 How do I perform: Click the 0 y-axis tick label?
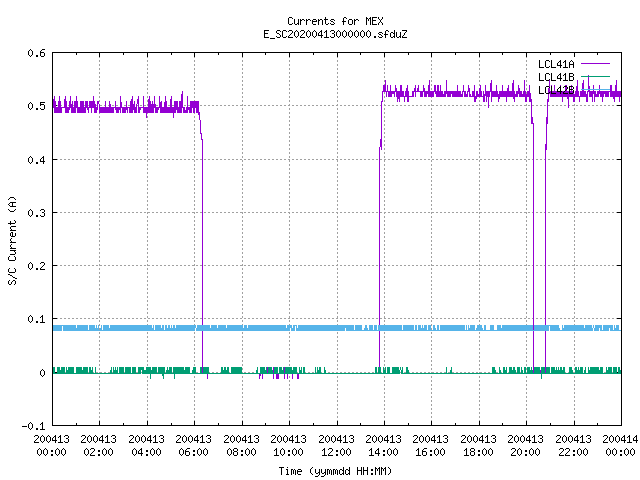[42, 373]
